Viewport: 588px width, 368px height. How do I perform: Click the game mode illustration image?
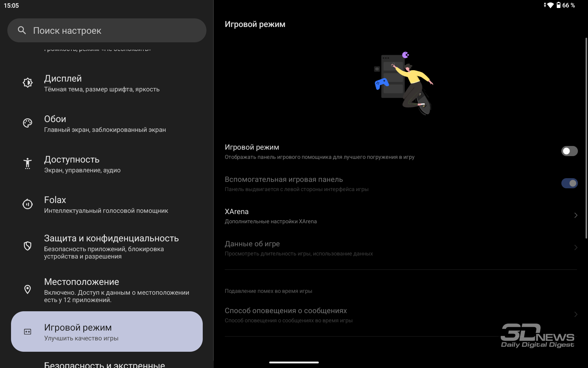point(404,83)
